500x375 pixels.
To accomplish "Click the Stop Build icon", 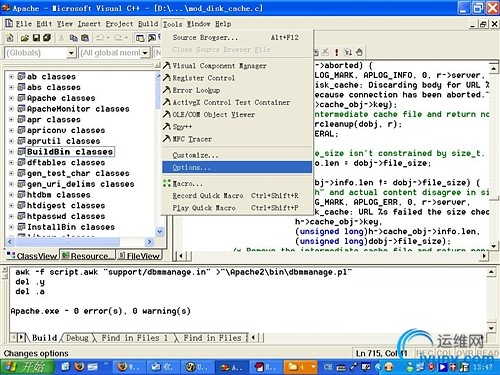I will click(x=325, y=52).
